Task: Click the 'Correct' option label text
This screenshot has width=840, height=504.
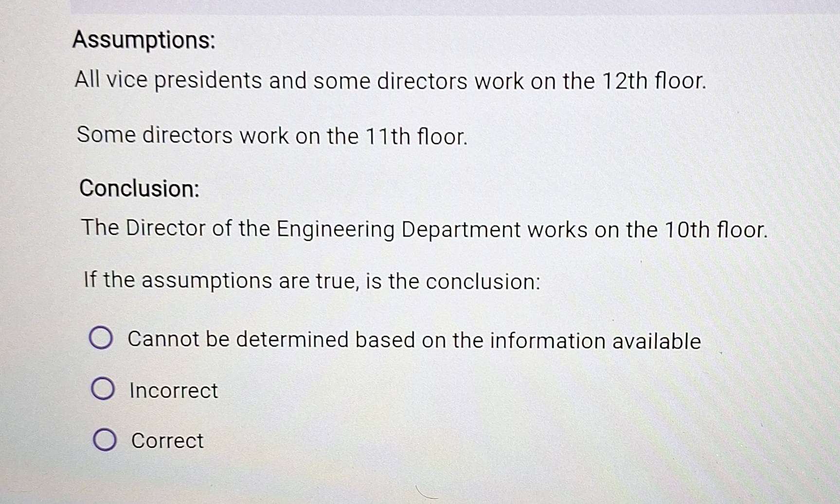Action: coord(167,441)
